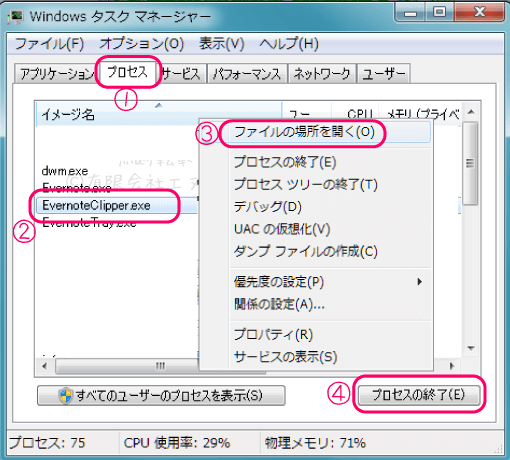
Task: Switch to the アプリケーション tab
Action: (57, 74)
